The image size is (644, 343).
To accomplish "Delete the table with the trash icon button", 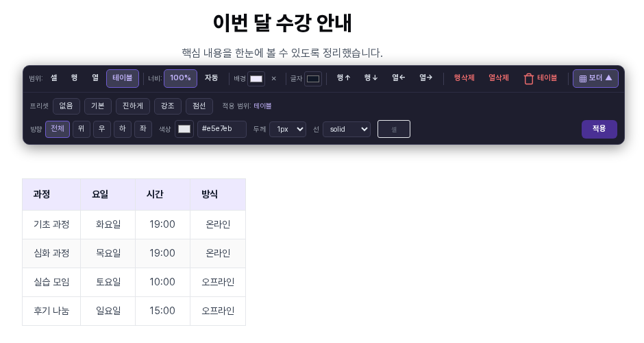I will tap(541, 78).
